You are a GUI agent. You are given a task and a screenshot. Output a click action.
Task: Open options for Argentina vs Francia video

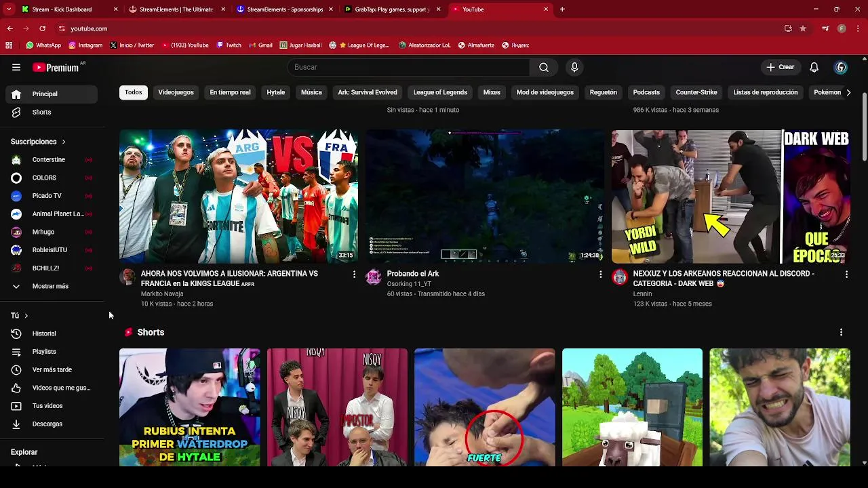[x=354, y=274]
